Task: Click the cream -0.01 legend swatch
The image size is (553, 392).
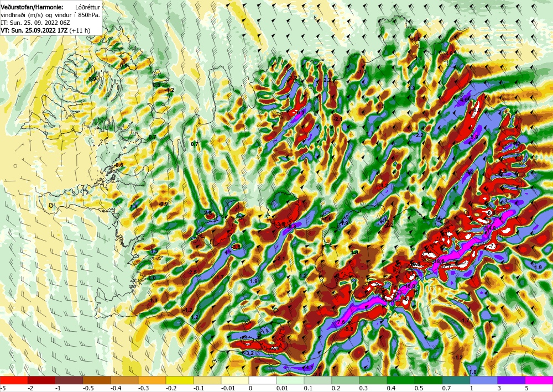Action: click(x=235, y=380)
